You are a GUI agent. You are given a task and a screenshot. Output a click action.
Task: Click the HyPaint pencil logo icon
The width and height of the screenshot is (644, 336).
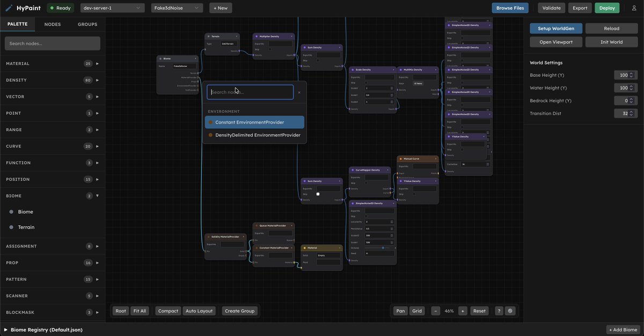coord(9,8)
